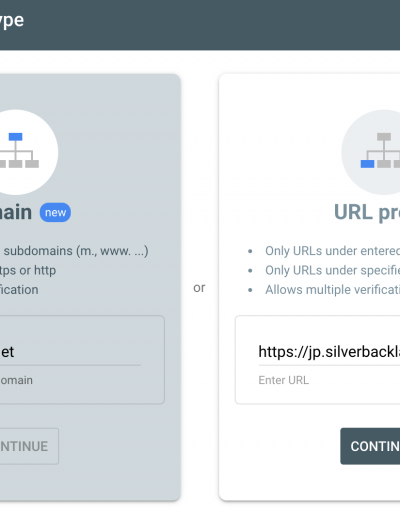This screenshot has height=516, width=400.
Task: Click blue node in URL prefix icon
Action: (x=367, y=164)
